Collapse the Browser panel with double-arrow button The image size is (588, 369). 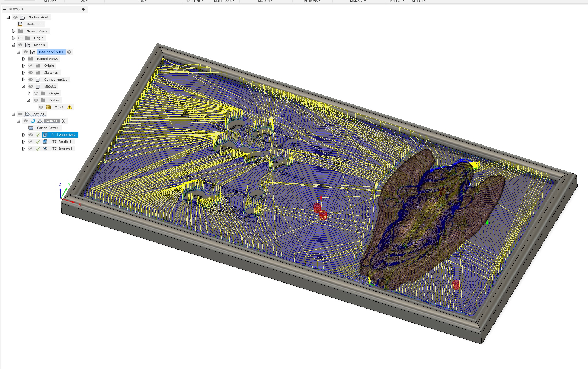[4, 9]
